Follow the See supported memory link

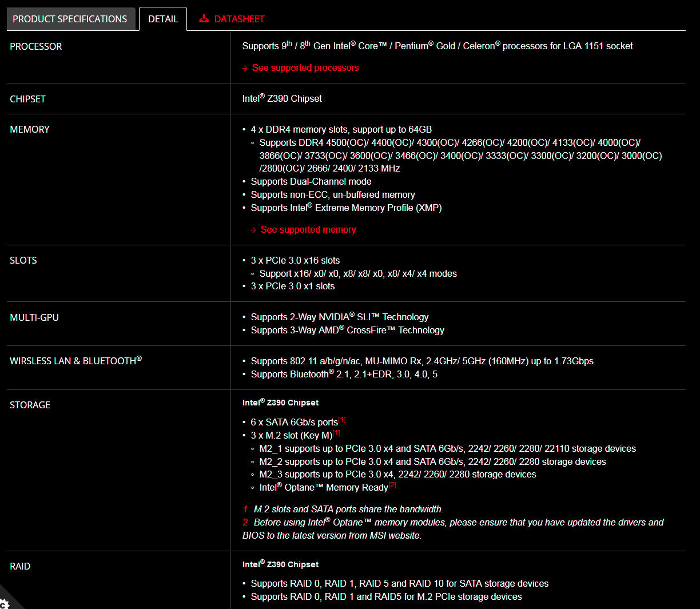point(308,229)
